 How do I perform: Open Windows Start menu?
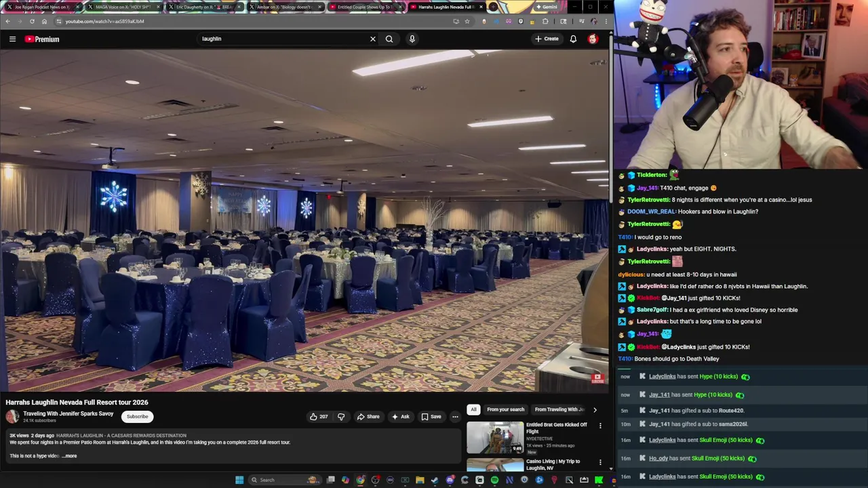tap(239, 480)
